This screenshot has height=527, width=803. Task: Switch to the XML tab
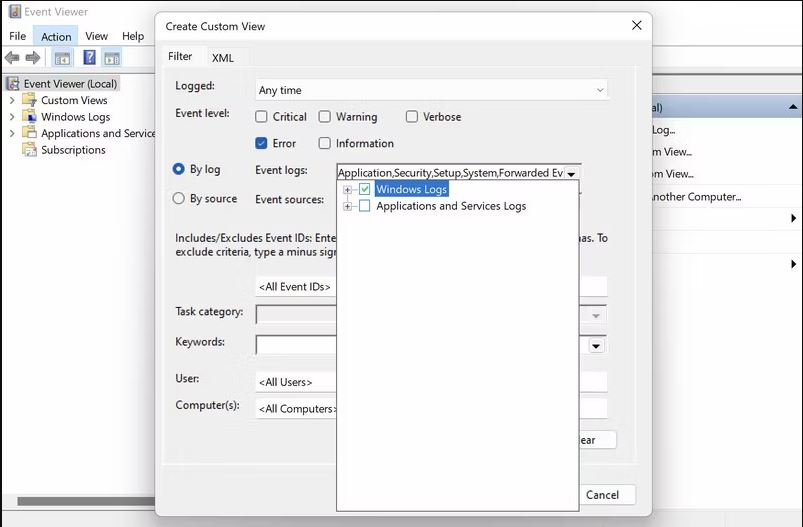point(223,58)
